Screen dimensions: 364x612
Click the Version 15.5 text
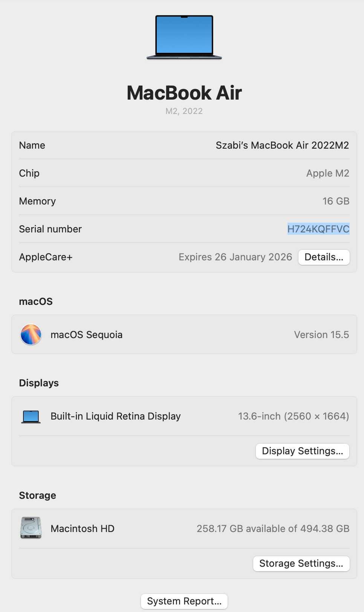click(x=321, y=335)
